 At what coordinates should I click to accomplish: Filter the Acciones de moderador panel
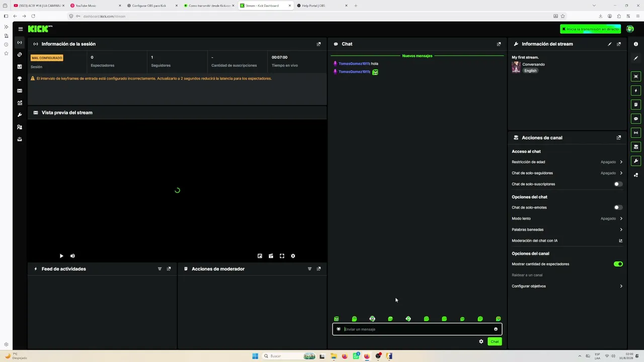pos(309,268)
